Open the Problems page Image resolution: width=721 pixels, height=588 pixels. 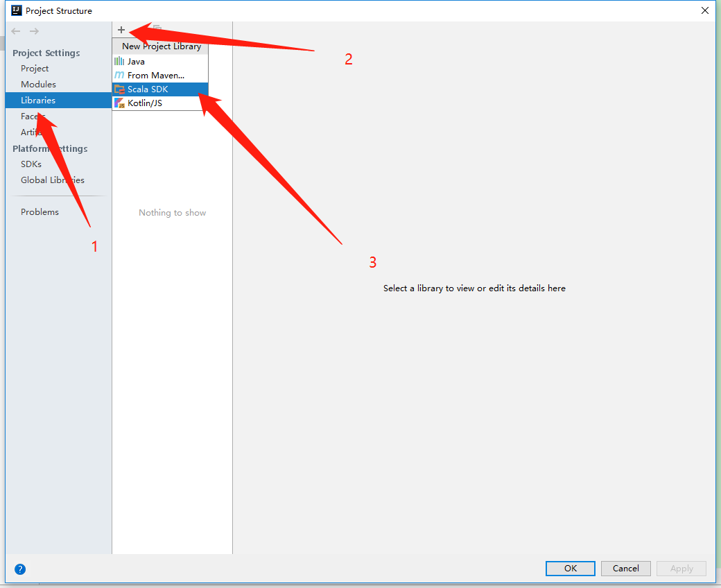click(x=40, y=212)
